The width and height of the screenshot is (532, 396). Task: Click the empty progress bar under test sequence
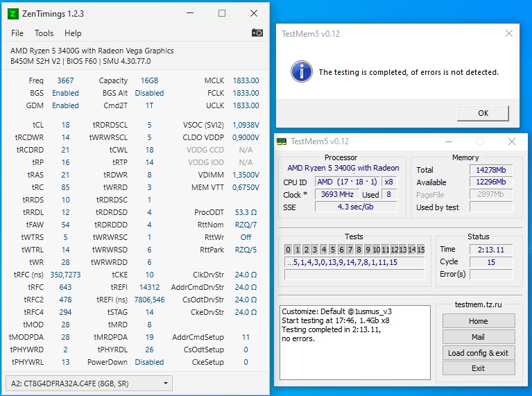[354, 274]
